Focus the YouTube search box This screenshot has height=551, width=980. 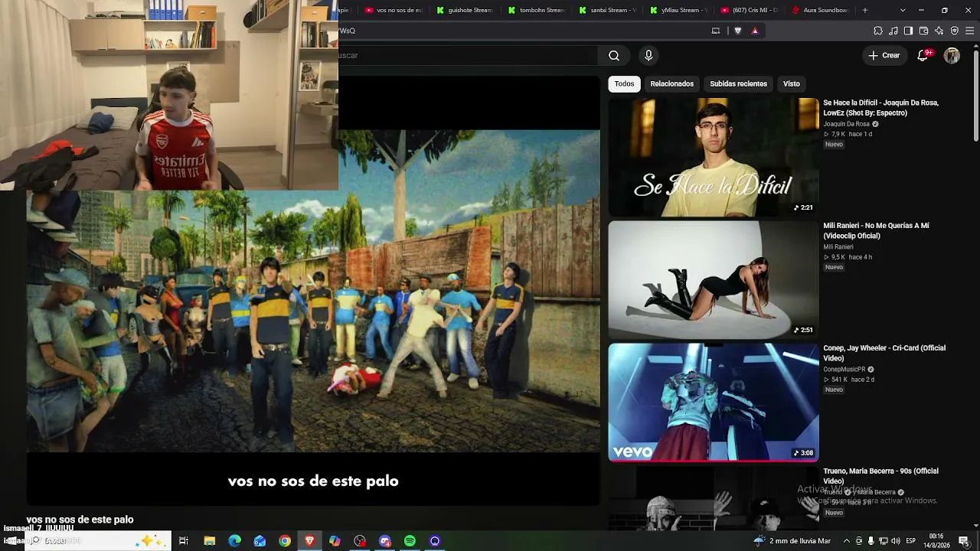468,55
